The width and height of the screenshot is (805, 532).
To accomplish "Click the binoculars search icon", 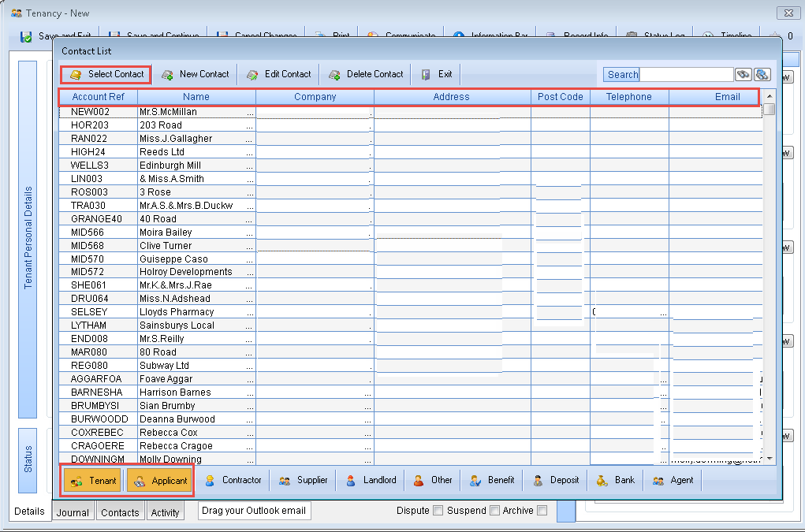I will (x=743, y=74).
